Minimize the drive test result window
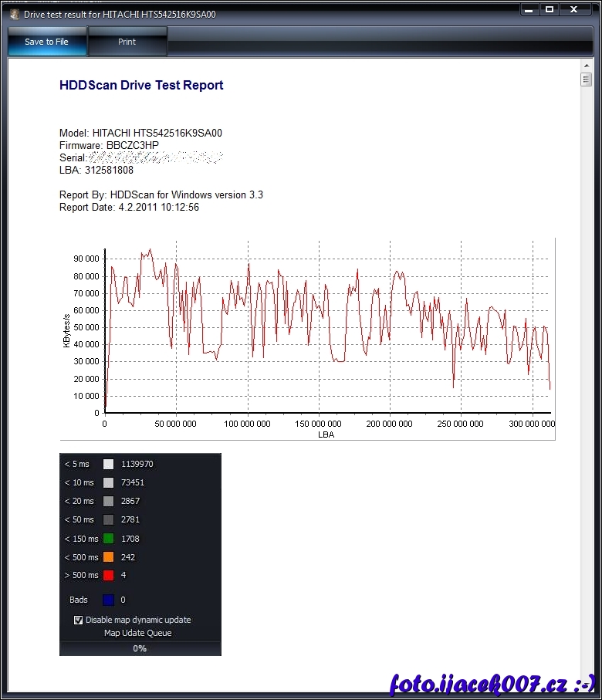Screen dimensions: 602x700 531,9
